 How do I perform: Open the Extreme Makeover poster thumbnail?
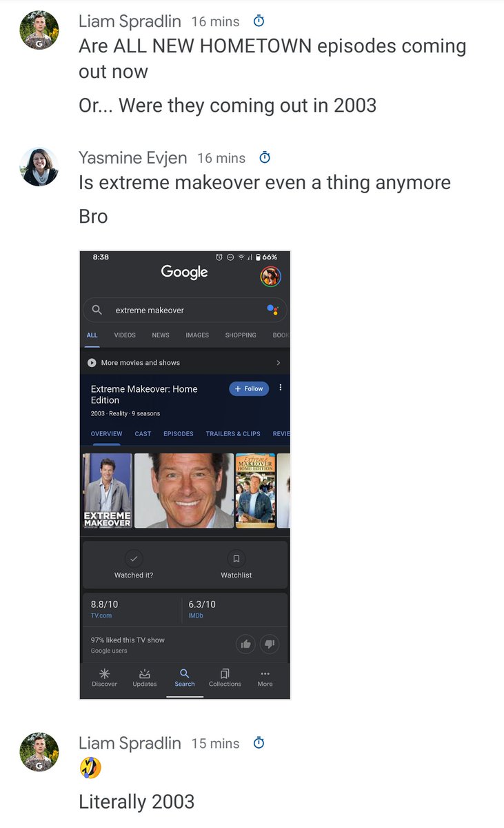108,491
